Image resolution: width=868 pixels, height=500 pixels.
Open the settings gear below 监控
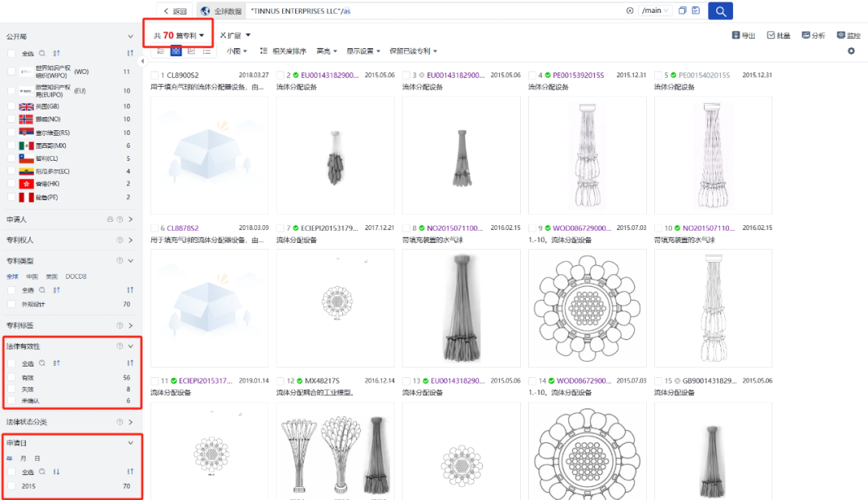pos(850,50)
